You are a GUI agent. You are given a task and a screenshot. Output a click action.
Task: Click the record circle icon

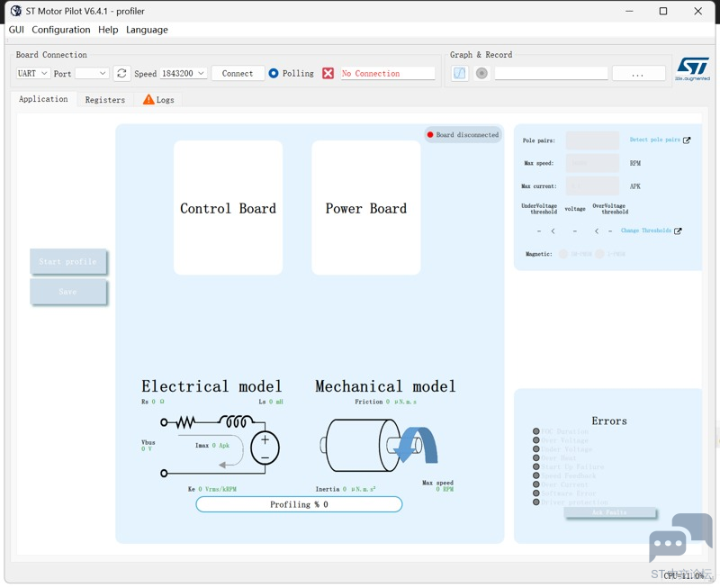pyautogui.click(x=481, y=73)
